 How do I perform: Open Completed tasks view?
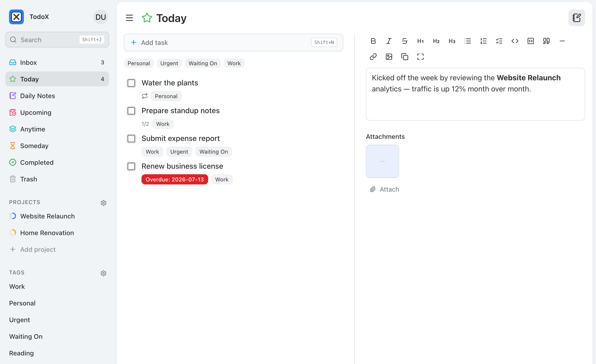[x=57, y=162]
